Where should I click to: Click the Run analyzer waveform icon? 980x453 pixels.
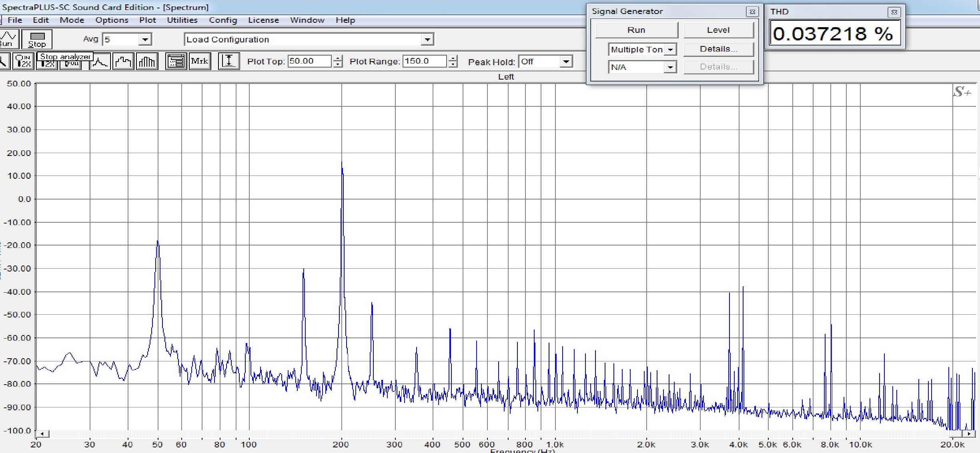click(x=8, y=39)
